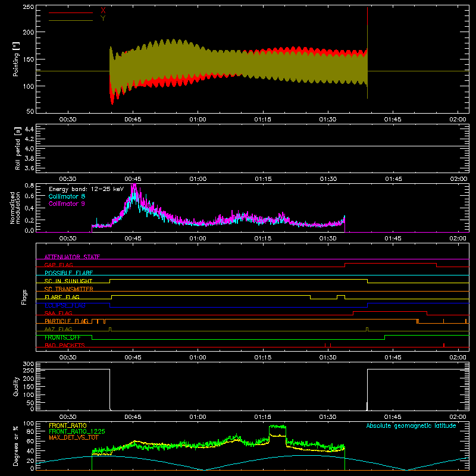476x476 pixels.
Task: Click the 0.4 tick on modulation axis
Action: pos(29,208)
